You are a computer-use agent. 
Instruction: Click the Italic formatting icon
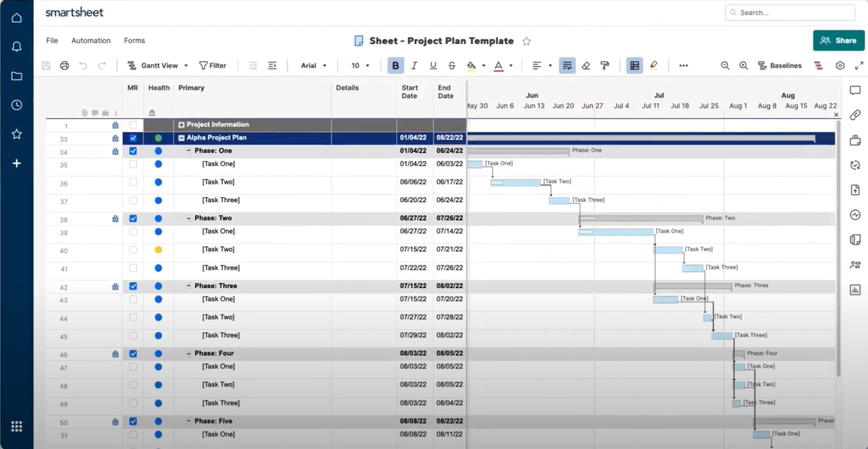[414, 65]
